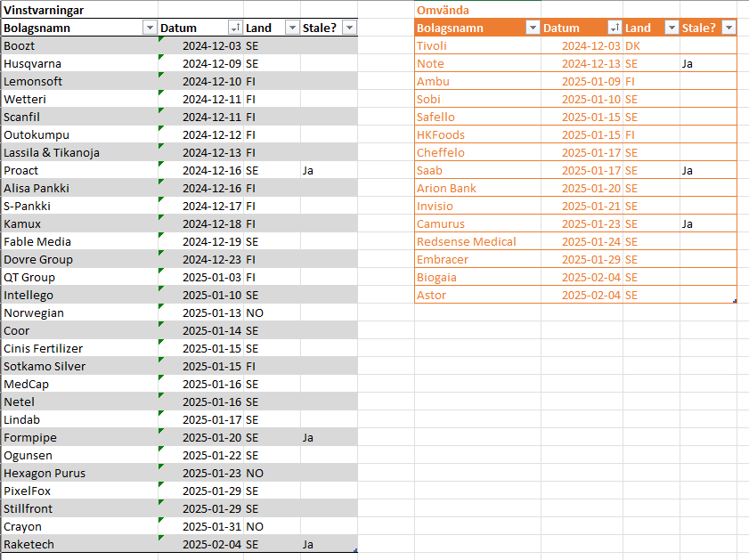Select the Omvända title cell
Screen dimensions: 749x560
point(477,10)
